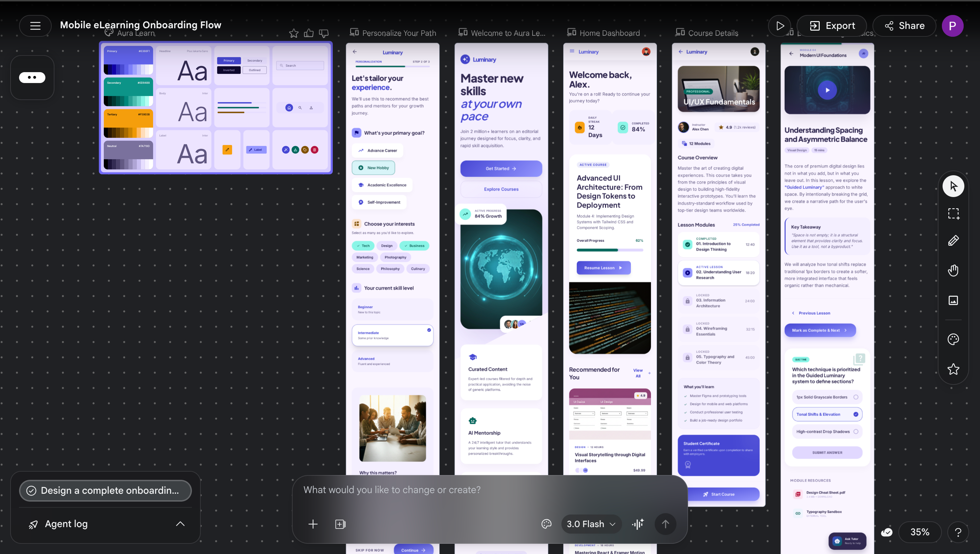Image resolution: width=980 pixels, height=554 pixels.
Task: Click the star favorites tool in right toolbar
Action: [x=953, y=369]
